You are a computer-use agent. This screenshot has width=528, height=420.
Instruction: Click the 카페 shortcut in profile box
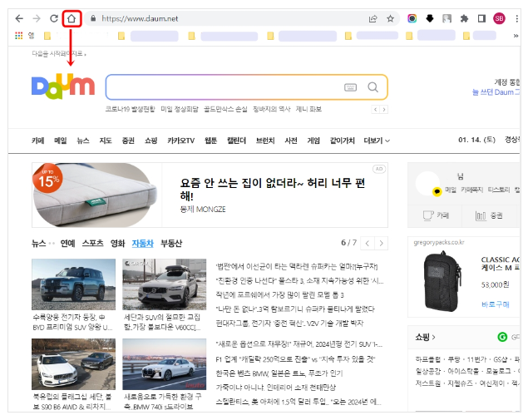click(436, 215)
